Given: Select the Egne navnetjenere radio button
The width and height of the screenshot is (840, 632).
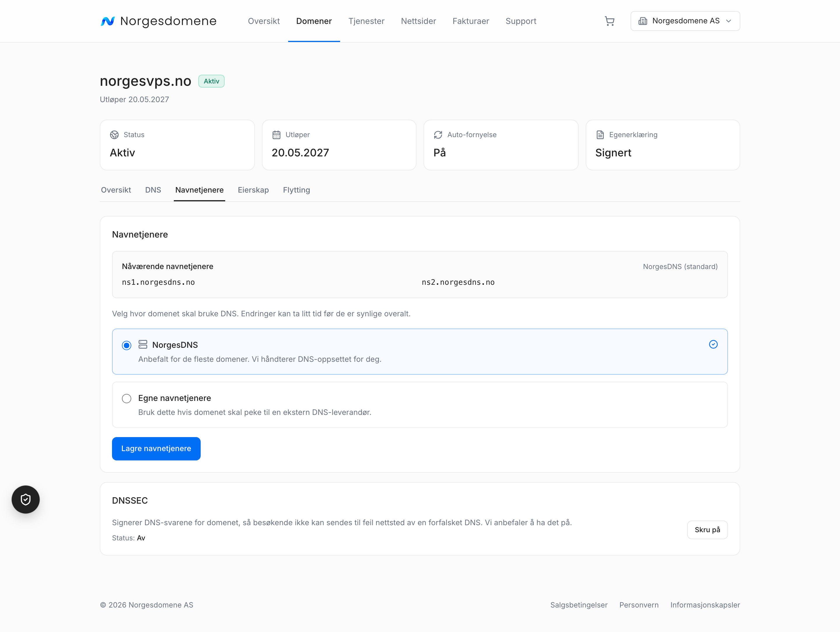Looking at the screenshot, I should (x=127, y=398).
